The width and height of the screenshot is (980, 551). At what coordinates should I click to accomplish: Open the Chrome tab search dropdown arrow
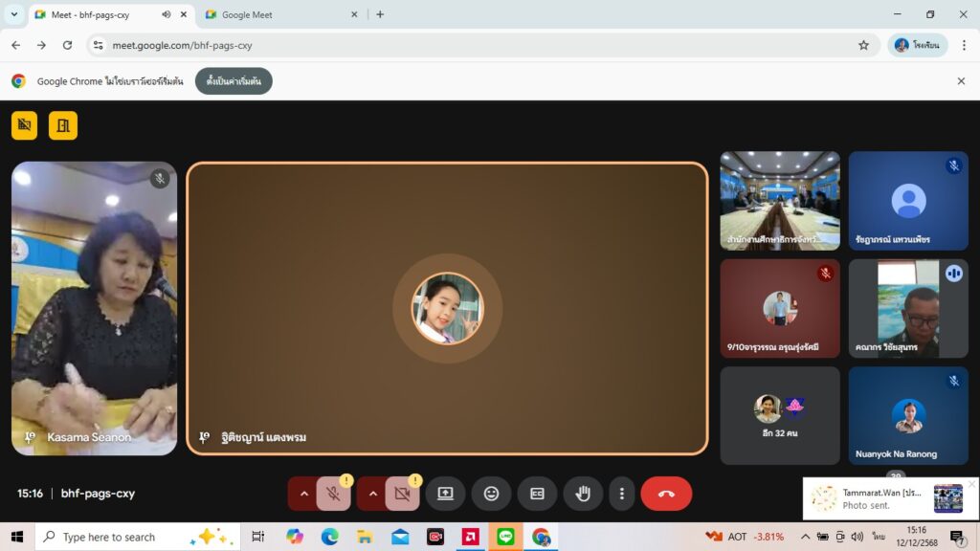point(13,14)
